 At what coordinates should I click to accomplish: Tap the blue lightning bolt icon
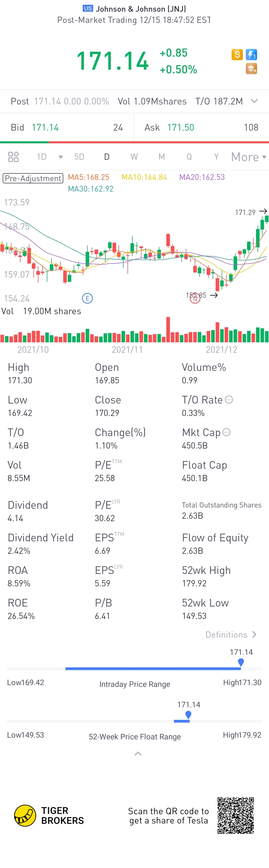tap(252, 54)
